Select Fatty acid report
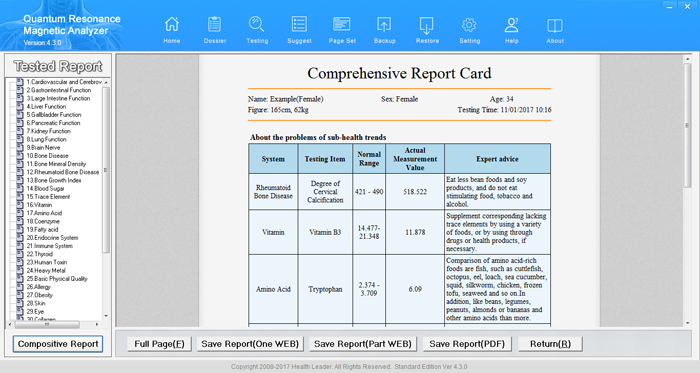 pos(42,229)
